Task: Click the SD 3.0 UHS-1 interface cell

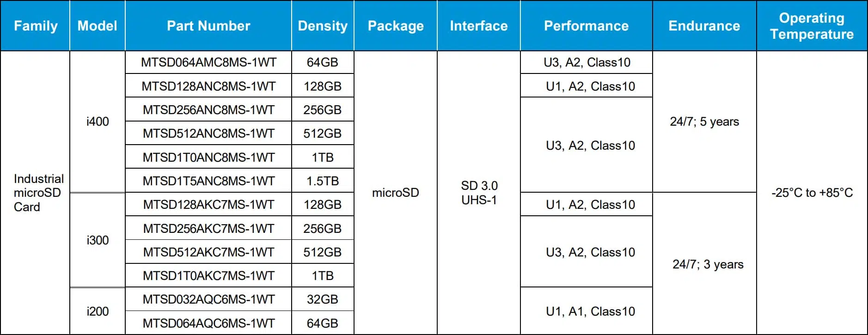Action: coord(479,193)
